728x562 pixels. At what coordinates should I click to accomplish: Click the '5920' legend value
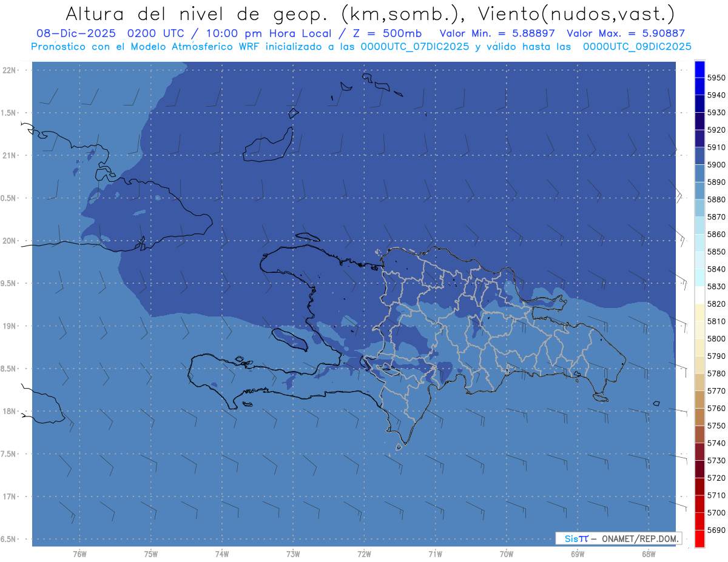[x=716, y=130]
